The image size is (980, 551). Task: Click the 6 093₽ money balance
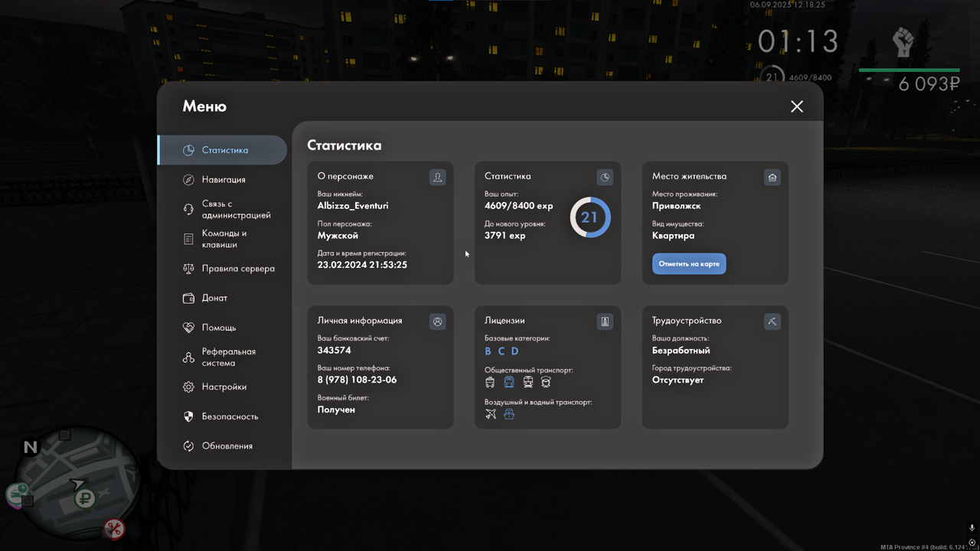pyautogui.click(x=929, y=84)
